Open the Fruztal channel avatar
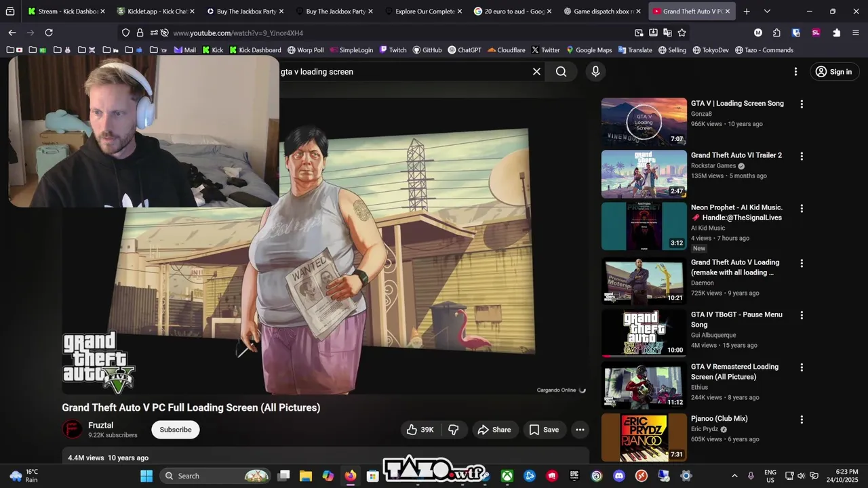 tap(72, 430)
